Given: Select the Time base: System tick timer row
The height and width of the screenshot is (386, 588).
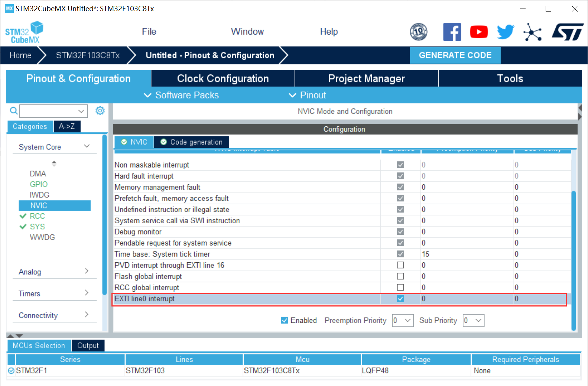Looking at the screenshot, I should pos(342,254).
